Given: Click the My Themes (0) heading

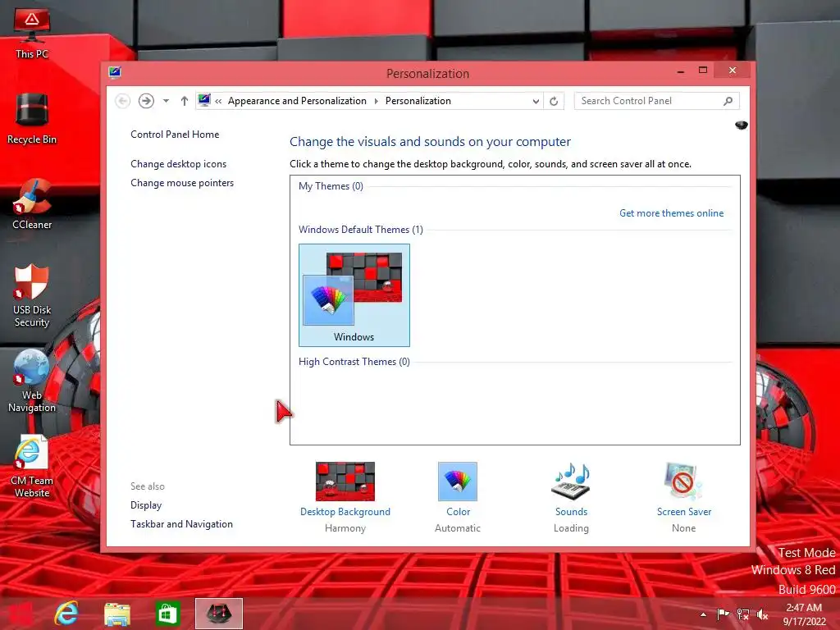Looking at the screenshot, I should [331, 186].
